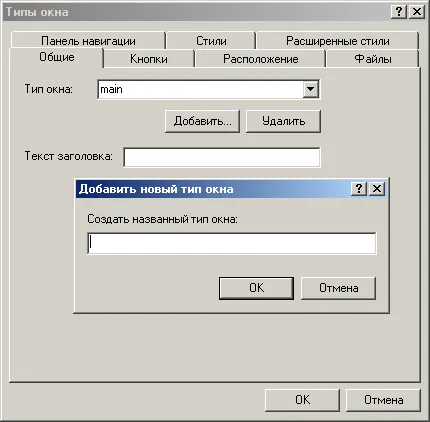Focus the Текст заголовка input field
430x422 pixels.
222,157
